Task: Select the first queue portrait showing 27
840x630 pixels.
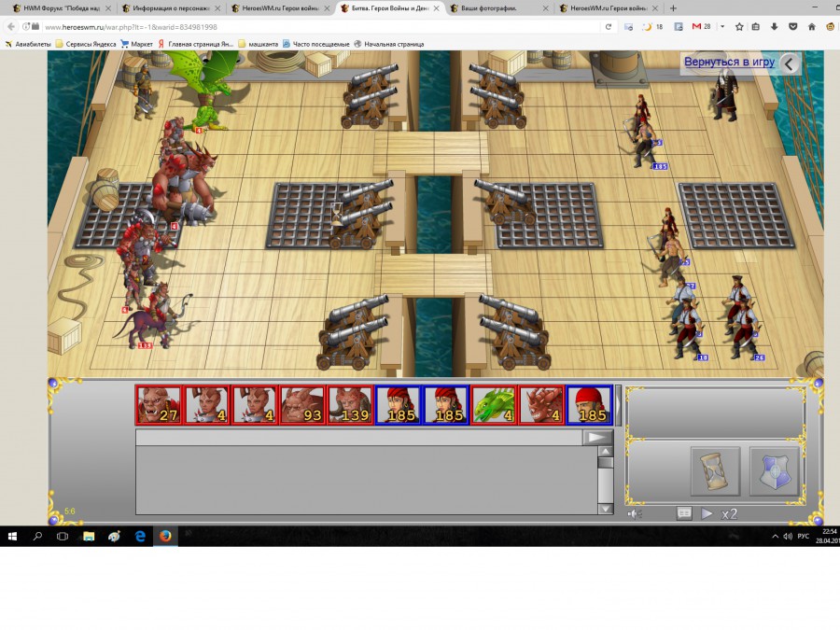Action: [159, 405]
